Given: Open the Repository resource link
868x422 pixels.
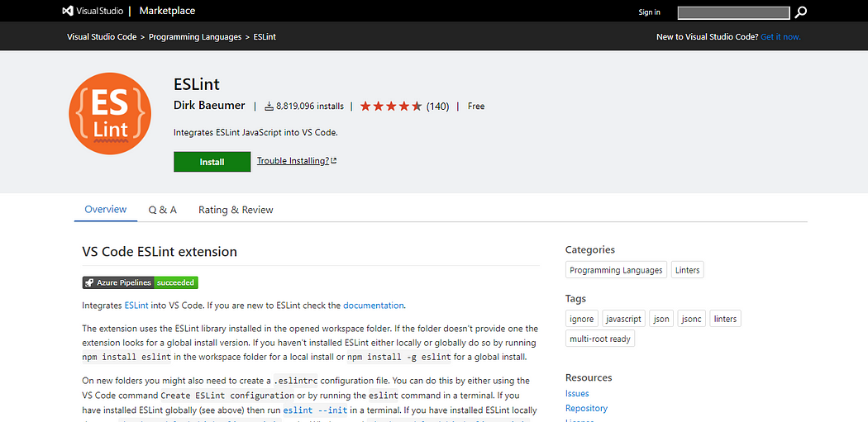Looking at the screenshot, I should point(586,408).
